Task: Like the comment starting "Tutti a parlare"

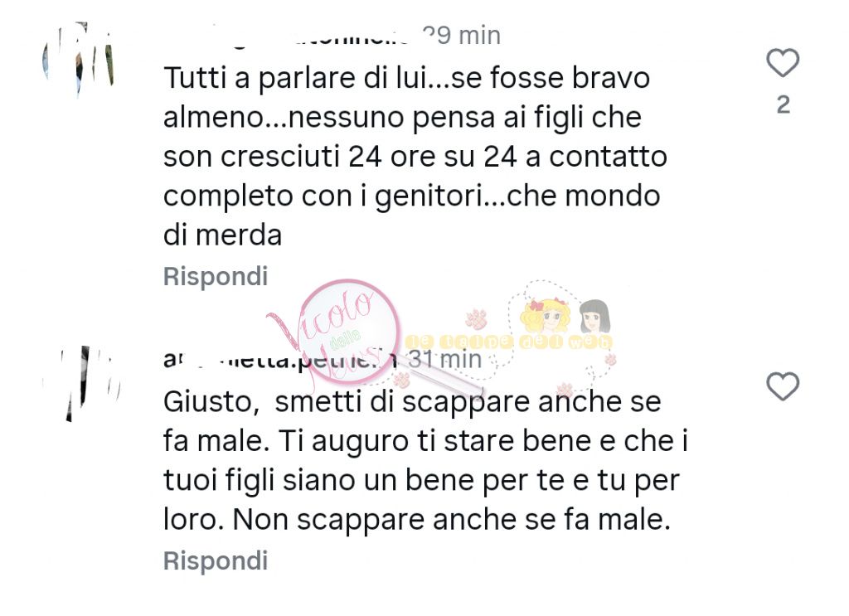Action: [783, 63]
